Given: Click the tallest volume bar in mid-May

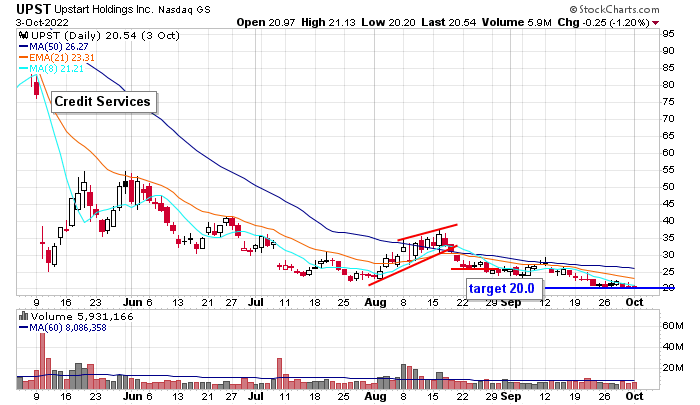Looking at the screenshot, I should coord(43,361).
